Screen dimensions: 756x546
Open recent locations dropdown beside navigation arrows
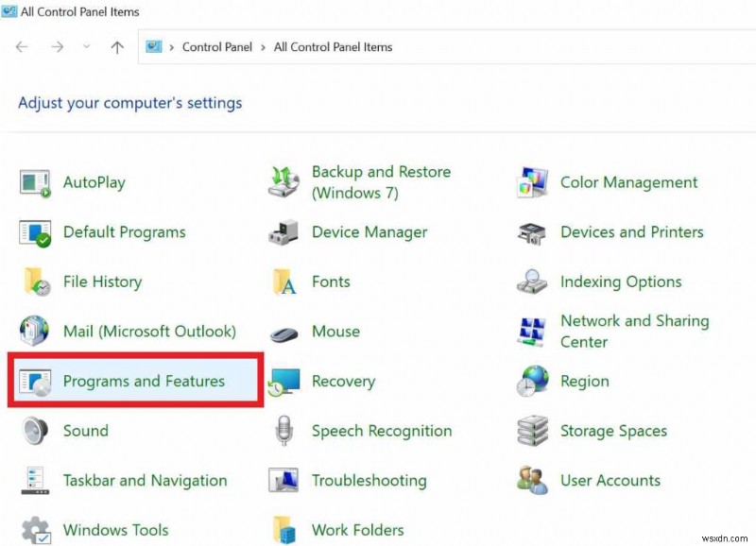tap(87, 46)
